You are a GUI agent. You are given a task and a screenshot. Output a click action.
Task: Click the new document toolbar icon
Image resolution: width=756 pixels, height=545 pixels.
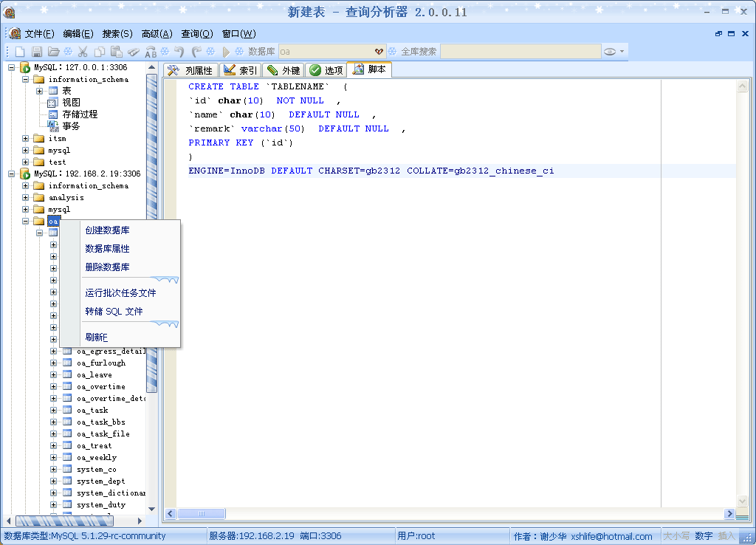click(20, 52)
